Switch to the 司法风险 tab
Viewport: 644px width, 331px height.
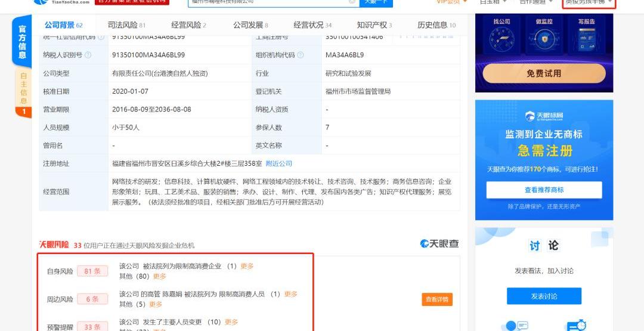[x=126, y=25]
